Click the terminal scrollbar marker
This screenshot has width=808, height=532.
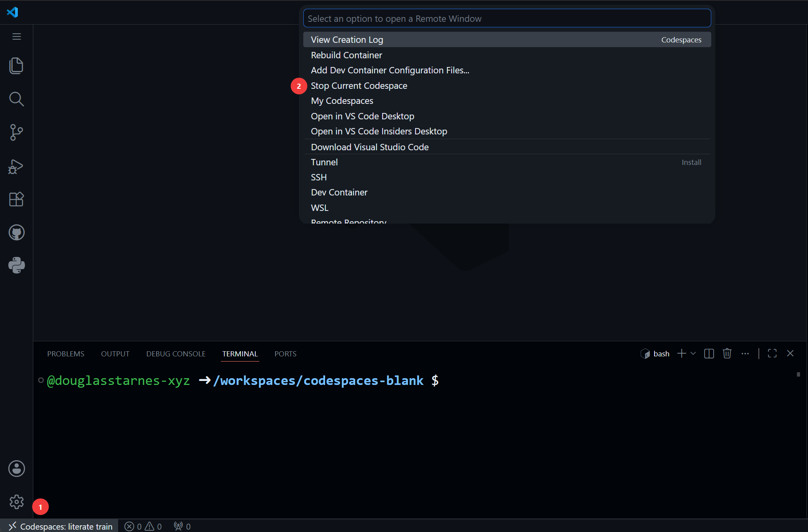[x=798, y=374]
